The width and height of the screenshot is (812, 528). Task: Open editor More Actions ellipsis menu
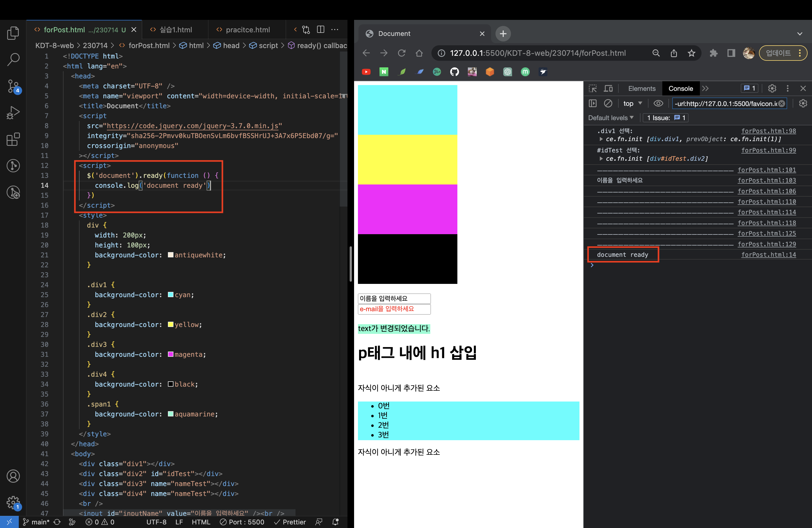pos(335,30)
